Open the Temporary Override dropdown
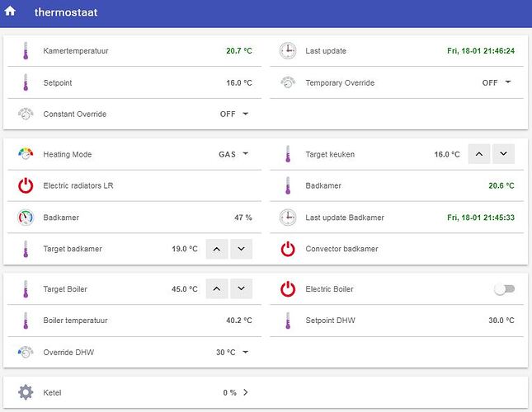 [x=497, y=82]
